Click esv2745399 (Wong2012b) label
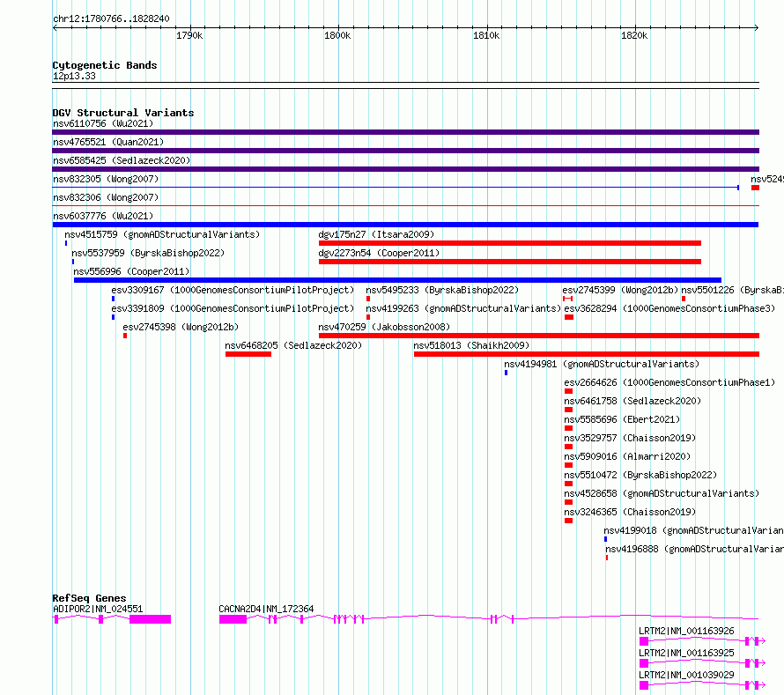Image resolution: width=784 pixels, height=695 pixels. [x=620, y=290]
